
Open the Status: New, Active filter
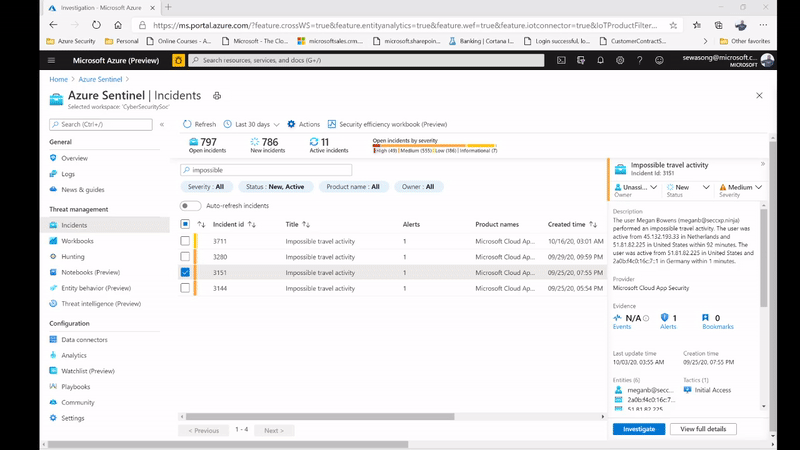(275, 187)
